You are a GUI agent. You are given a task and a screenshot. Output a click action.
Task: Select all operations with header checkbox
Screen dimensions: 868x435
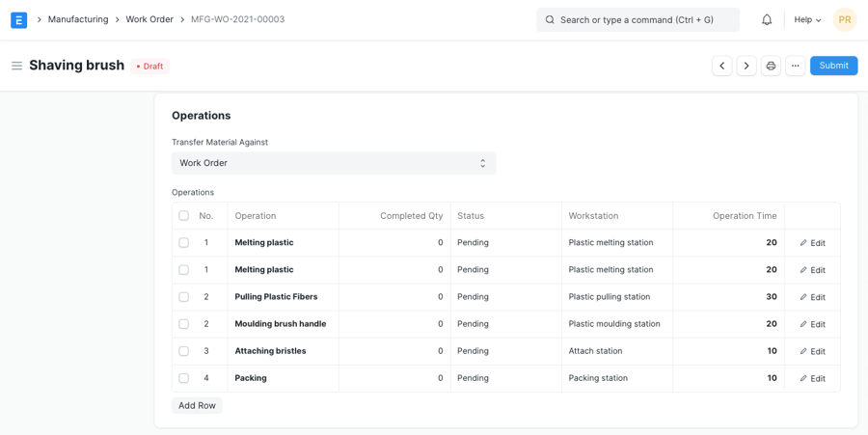coord(183,216)
